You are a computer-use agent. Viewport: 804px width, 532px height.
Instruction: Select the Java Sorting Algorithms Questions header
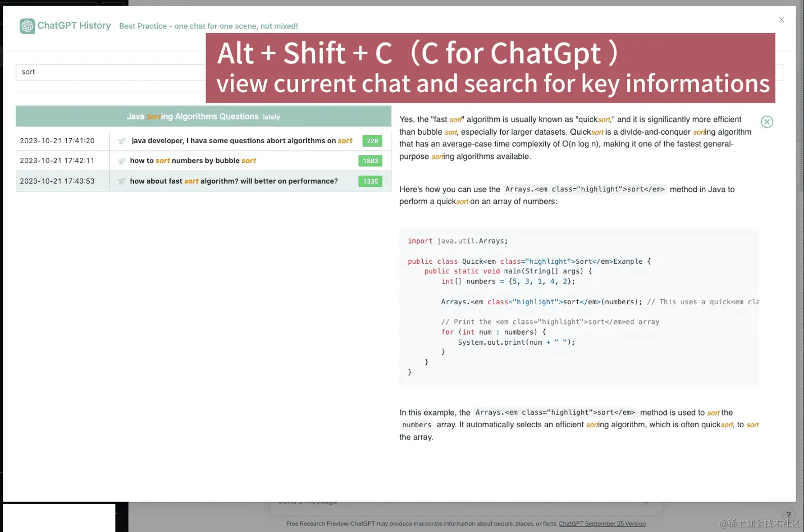[204, 116]
